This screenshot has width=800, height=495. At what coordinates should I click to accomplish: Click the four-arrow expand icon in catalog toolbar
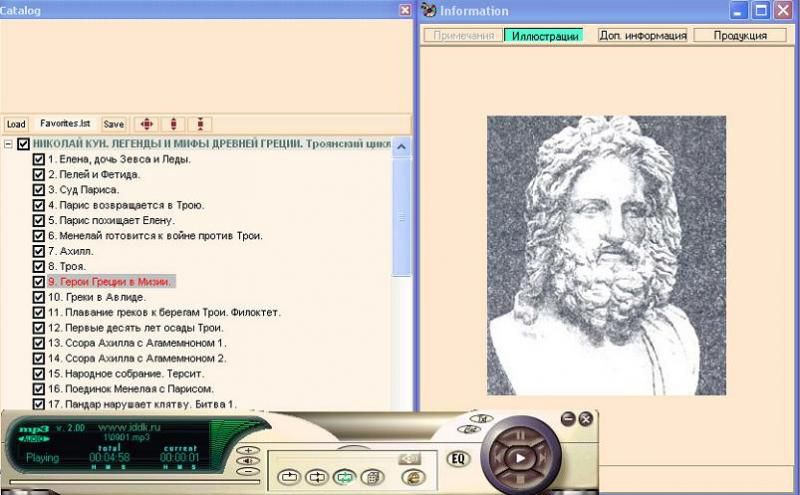(146, 124)
